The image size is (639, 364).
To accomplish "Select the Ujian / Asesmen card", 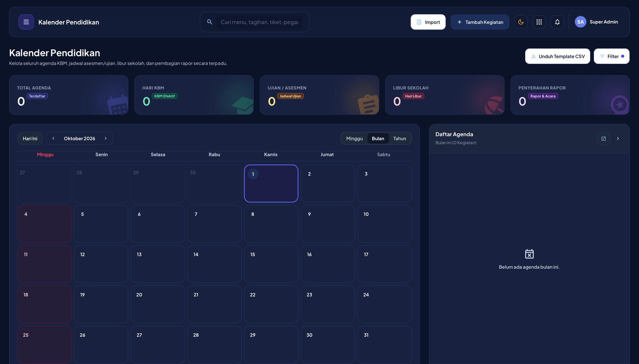I will (x=319, y=95).
